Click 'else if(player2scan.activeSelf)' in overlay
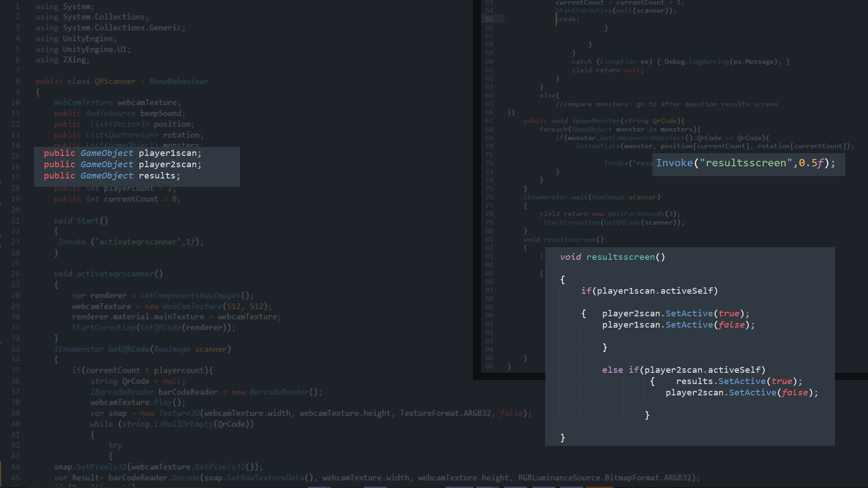The width and height of the screenshot is (868, 488). 684,370
